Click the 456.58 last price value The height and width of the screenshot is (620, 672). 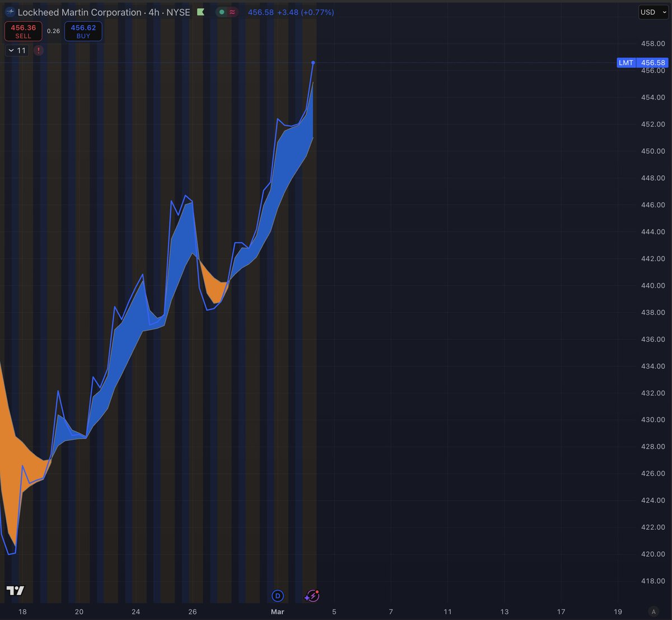click(260, 12)
